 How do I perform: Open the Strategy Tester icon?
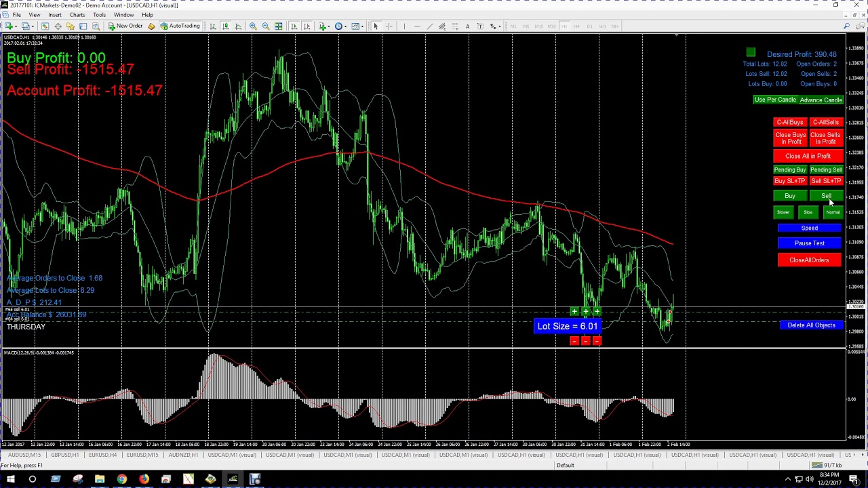tap(96, 26)
